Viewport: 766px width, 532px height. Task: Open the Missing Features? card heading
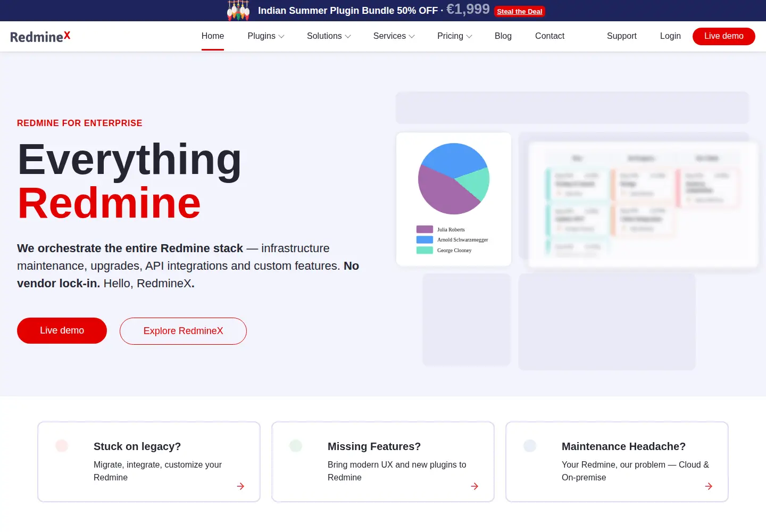pyautogui.click(x=374, y=446)
